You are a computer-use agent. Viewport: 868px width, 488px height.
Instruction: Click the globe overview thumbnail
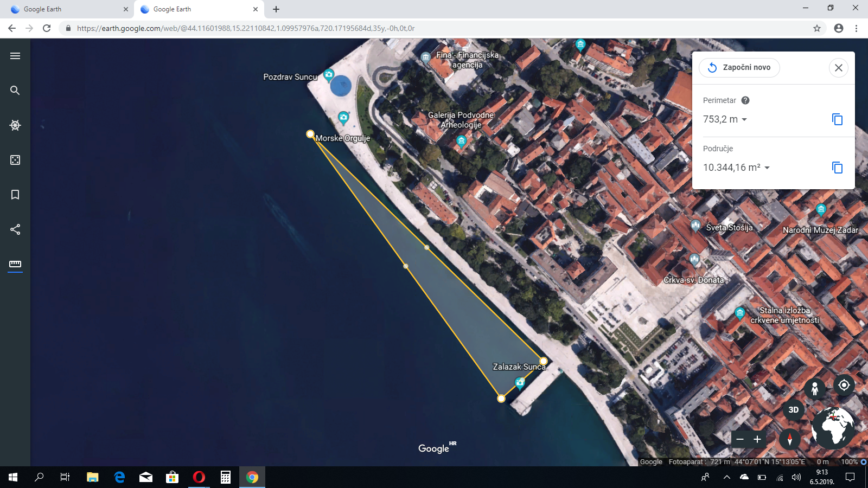833,428
